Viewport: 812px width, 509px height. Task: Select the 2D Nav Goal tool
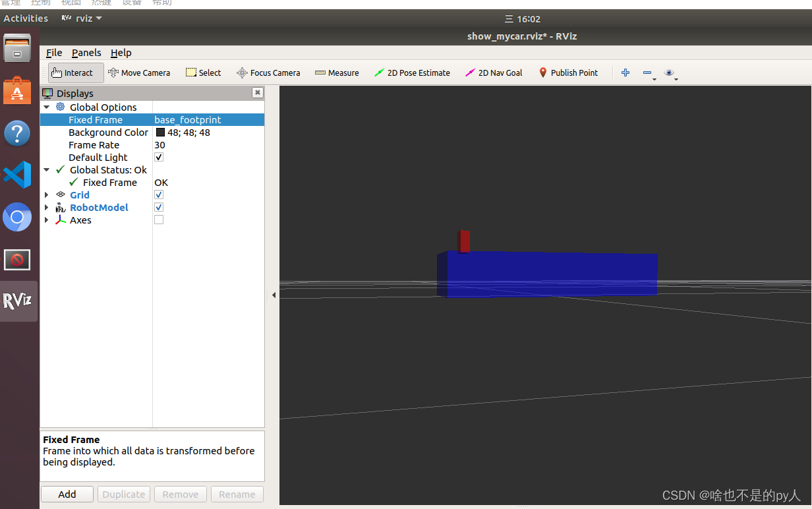coord(494,73)
